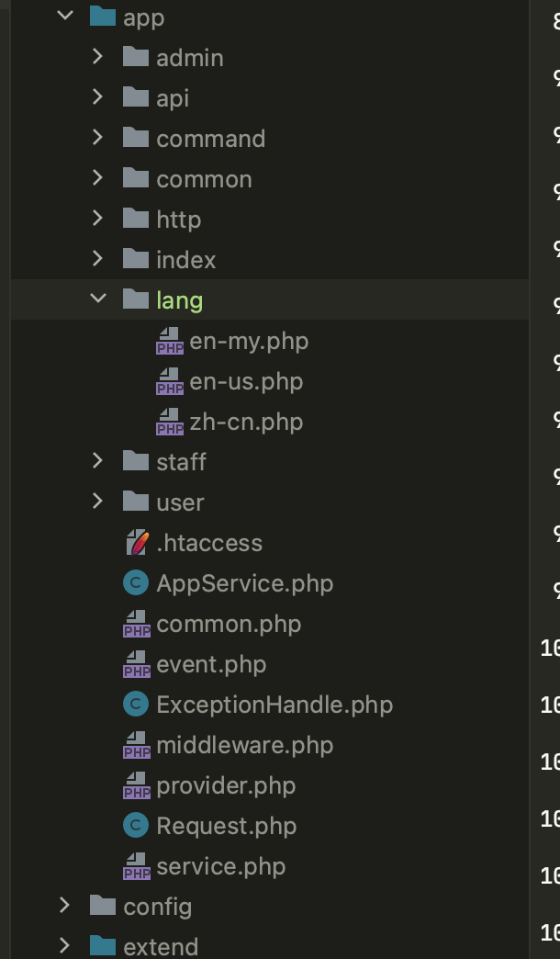Image resolution: width=560 pixels, height=959 pixels.
Task: Click the PHP icon of common.php
Action: coord(137,623)
